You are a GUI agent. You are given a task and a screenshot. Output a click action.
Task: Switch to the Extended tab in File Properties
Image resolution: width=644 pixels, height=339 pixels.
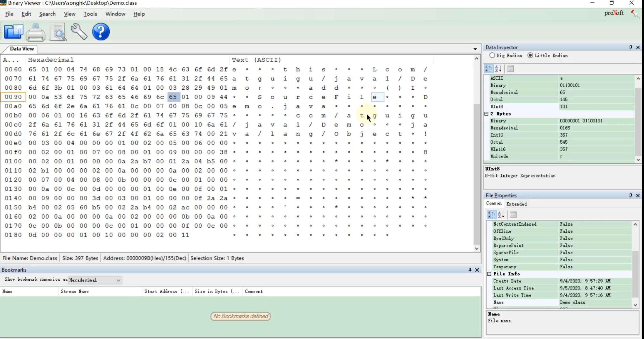point(516,204)
